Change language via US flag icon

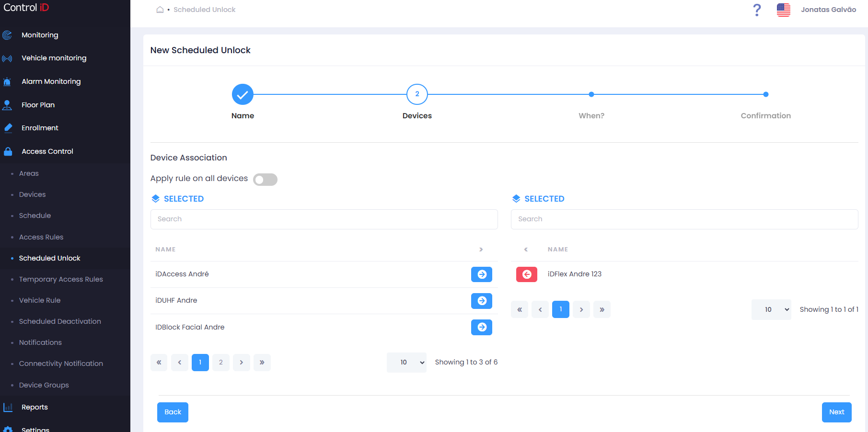[x=784, y=10]
